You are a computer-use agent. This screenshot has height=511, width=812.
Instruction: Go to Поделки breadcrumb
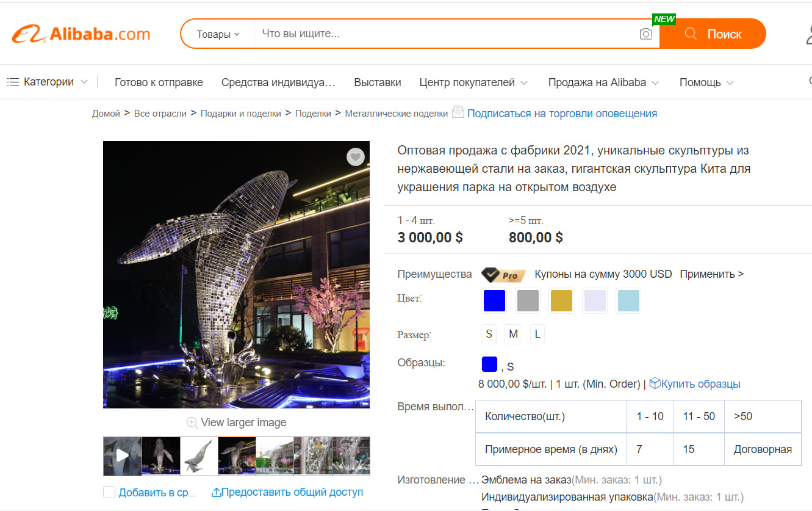[x=313, y=114]
